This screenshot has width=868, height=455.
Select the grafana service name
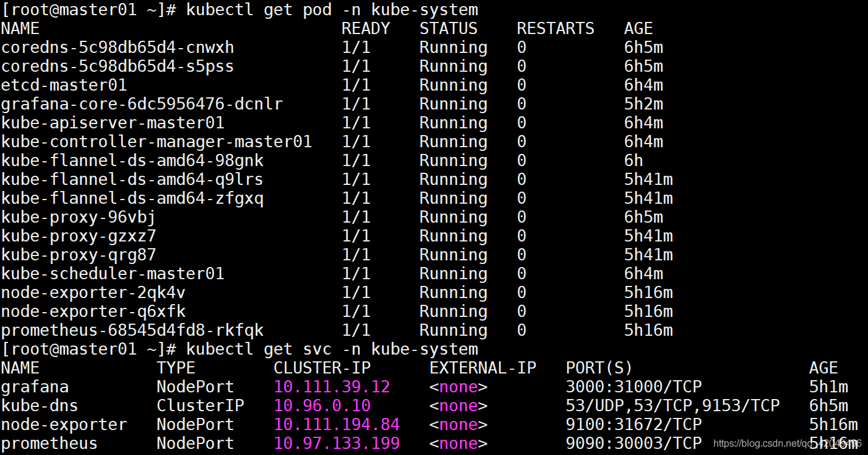pos(35,387)
